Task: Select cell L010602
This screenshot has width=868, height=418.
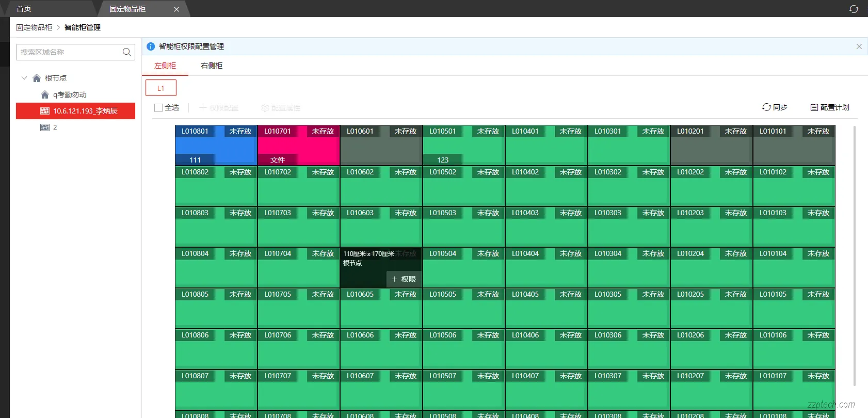Action: point(381,186)
